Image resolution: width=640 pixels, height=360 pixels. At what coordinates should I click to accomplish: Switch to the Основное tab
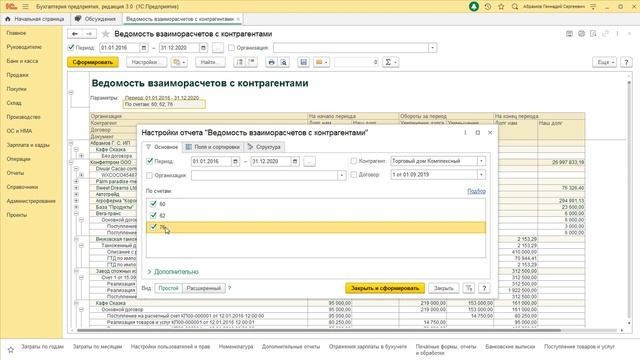[x=162, y=147]
